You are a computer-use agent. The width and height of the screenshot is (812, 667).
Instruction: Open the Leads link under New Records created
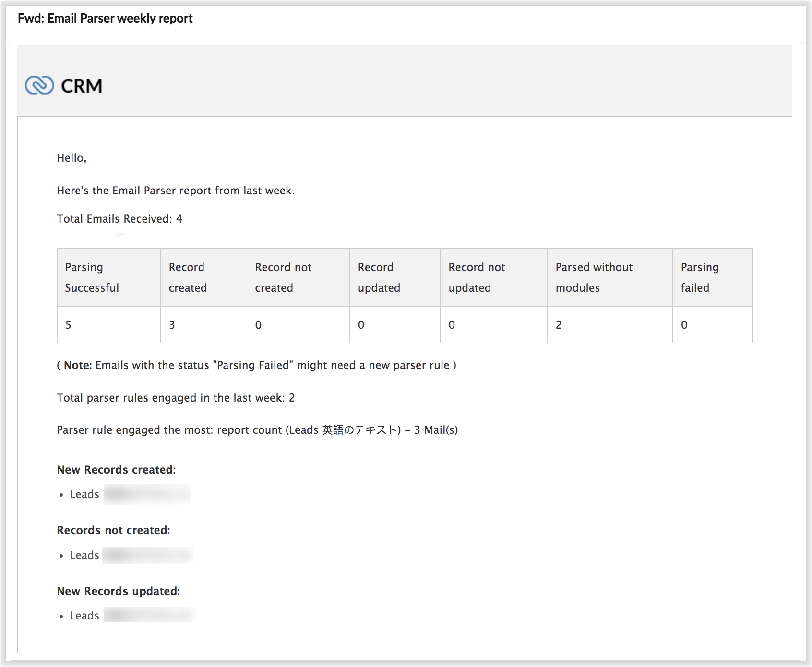(x=84, y=494)
